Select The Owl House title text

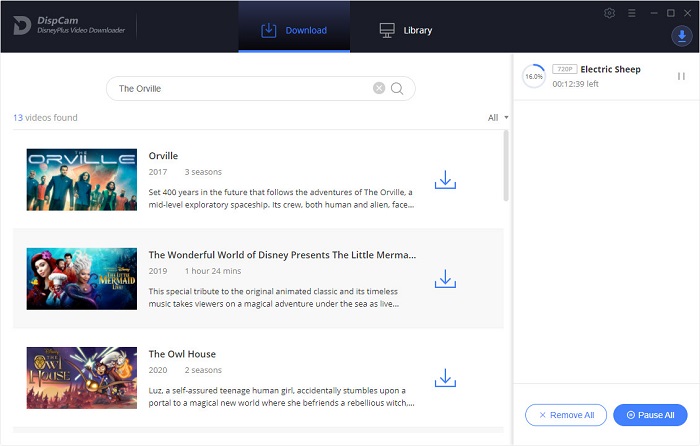point(182,354)
